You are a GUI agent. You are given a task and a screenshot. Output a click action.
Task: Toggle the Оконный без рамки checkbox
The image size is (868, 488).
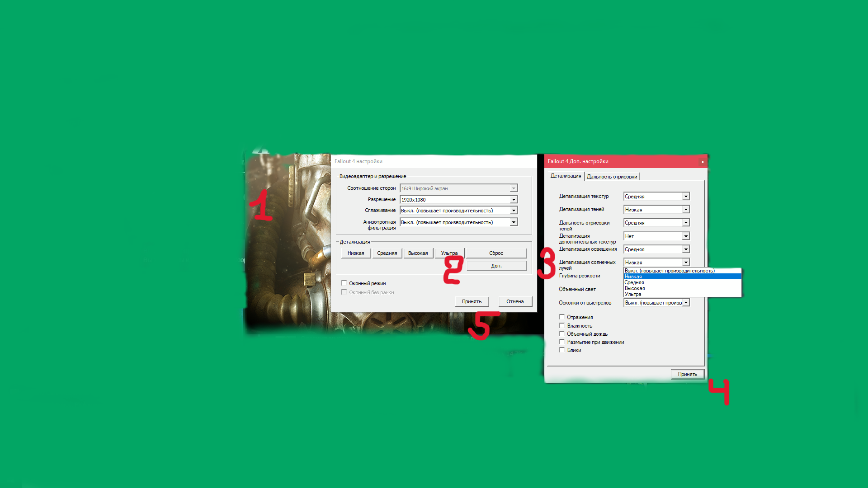(344, 292)
